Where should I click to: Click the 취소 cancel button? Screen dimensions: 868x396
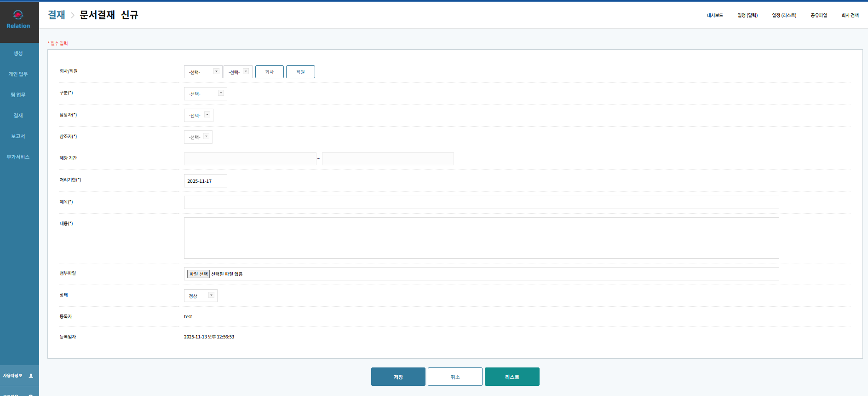pos(455,377)
